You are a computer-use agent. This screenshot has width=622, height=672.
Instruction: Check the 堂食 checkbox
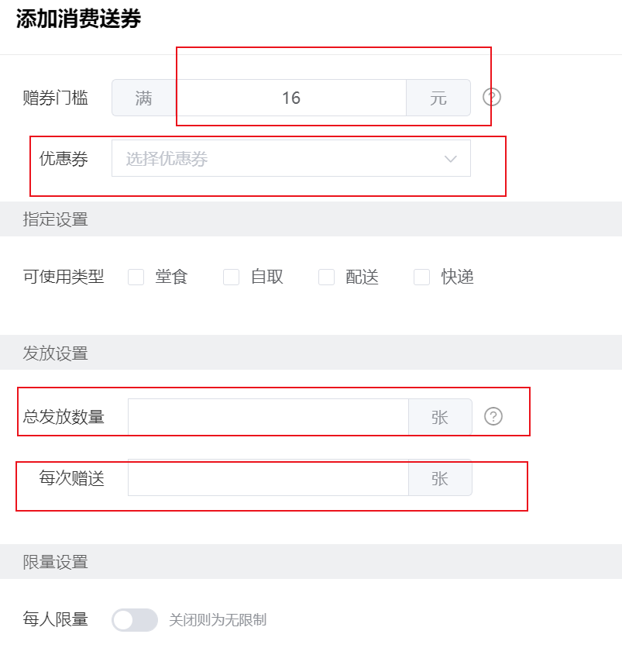point(136,277)
